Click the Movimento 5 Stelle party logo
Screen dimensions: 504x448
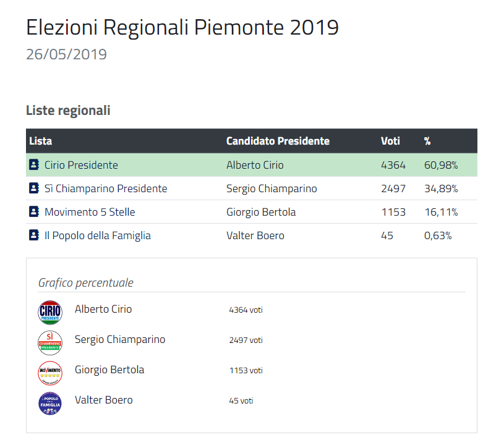50,373
